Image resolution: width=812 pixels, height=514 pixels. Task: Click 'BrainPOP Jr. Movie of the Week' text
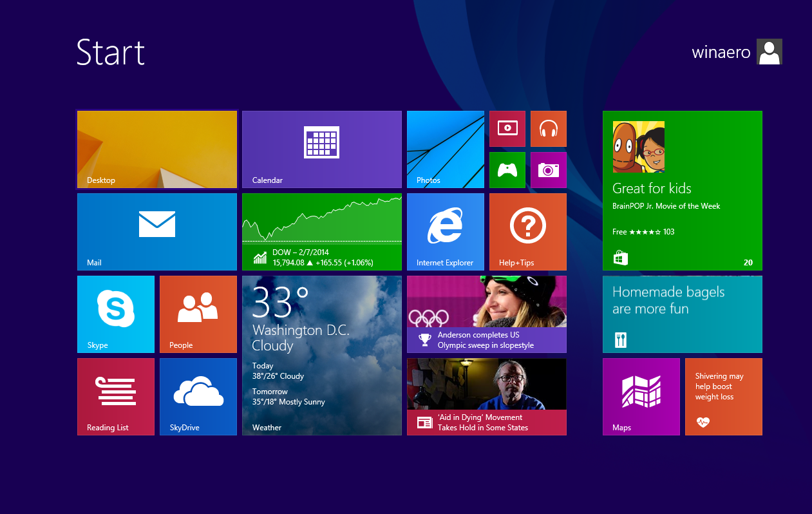point(666,206)
